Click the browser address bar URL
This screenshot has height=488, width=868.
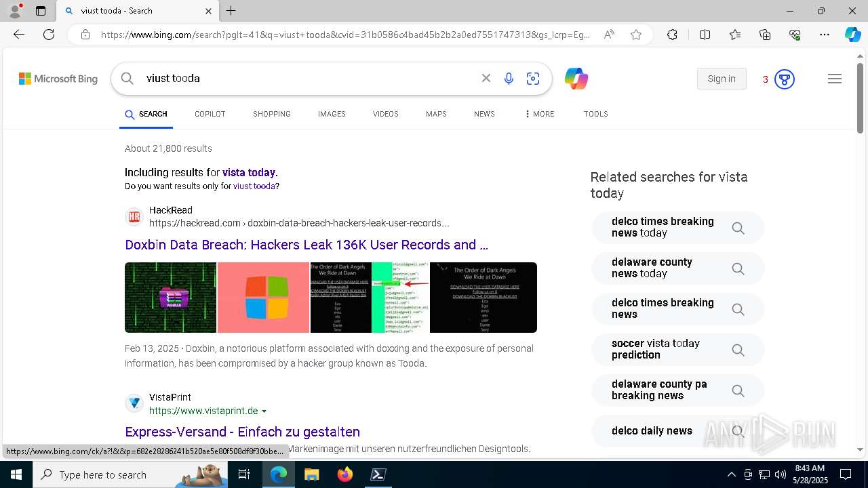point(346,35)
